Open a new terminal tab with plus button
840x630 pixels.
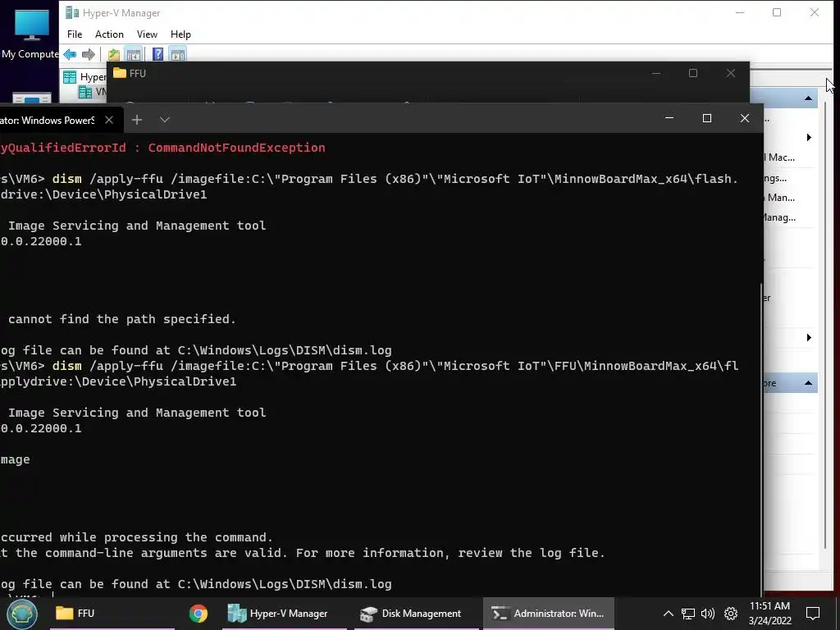point(137,120)
